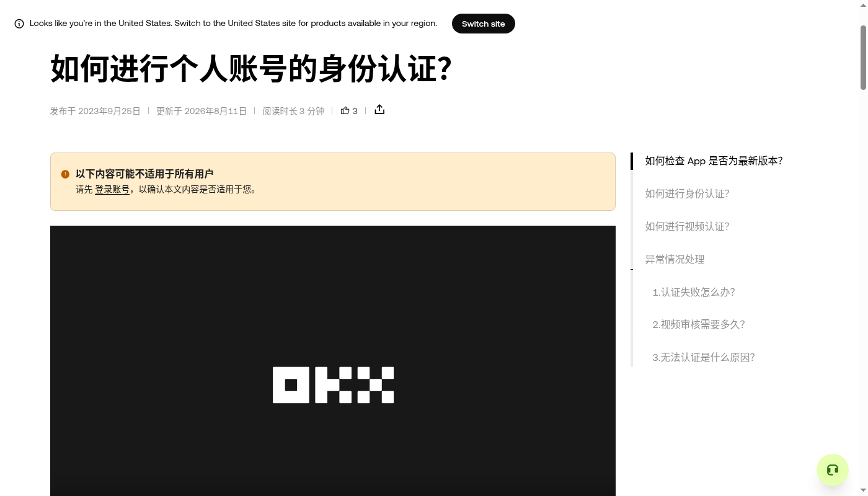Click the like count number 3
Viewport: 868px width, 496px height.
point(355,111)
